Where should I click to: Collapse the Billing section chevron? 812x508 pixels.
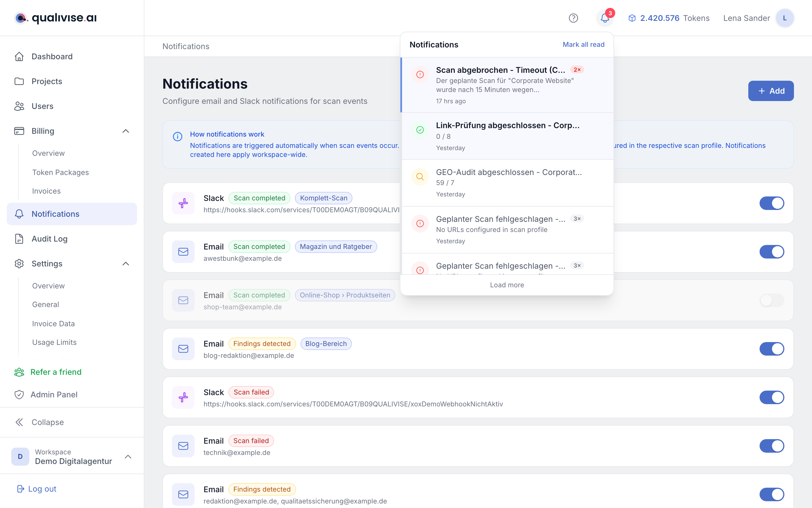(126, 131)
